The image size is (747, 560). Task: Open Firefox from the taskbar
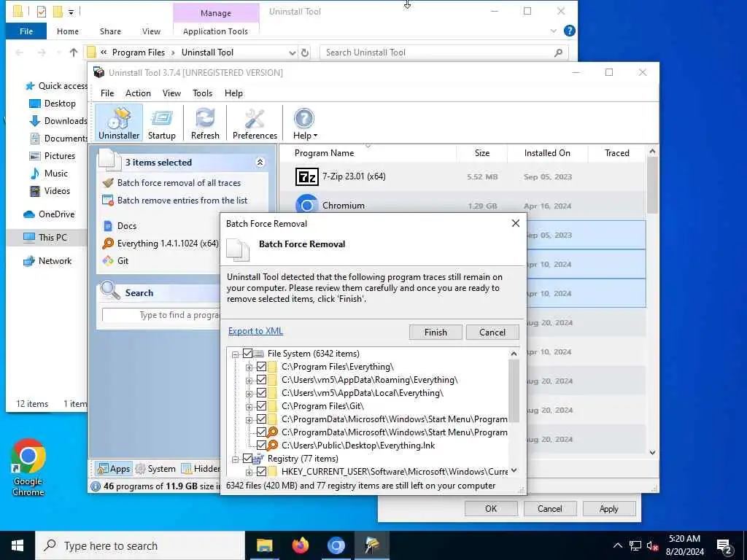(x=300, y=545)
